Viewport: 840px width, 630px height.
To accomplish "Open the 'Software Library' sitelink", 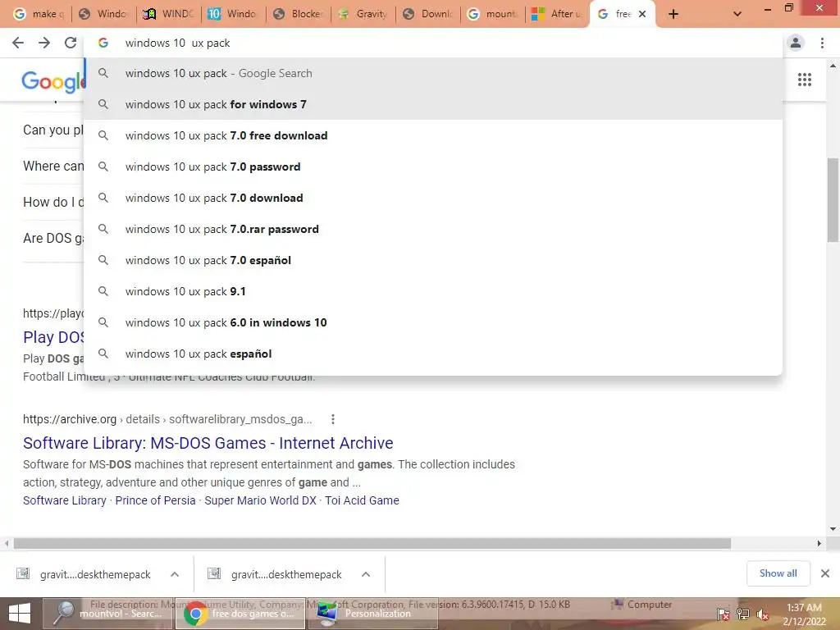I will pyautogui.click(x=64, y=500).
